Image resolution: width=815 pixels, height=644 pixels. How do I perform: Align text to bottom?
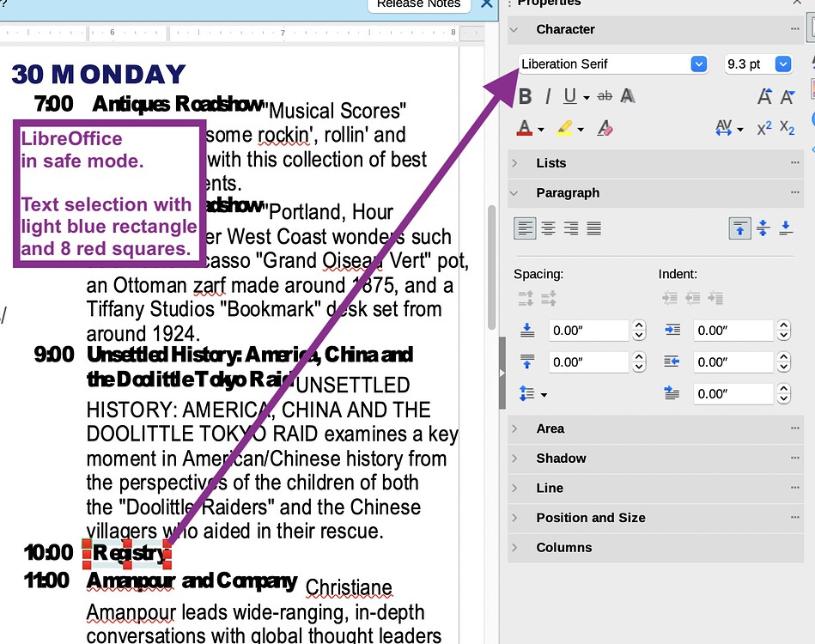click(x=786, y=228)
